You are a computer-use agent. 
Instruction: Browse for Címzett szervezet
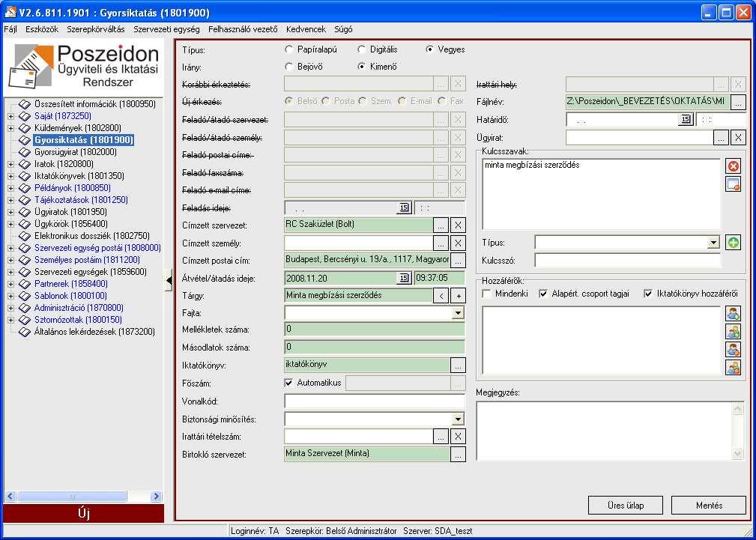point(441,225)
